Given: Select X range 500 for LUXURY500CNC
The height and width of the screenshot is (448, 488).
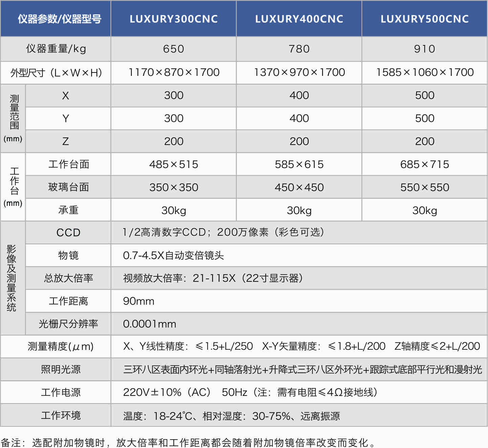Looking at the screenshot, I should pos(425,95).
